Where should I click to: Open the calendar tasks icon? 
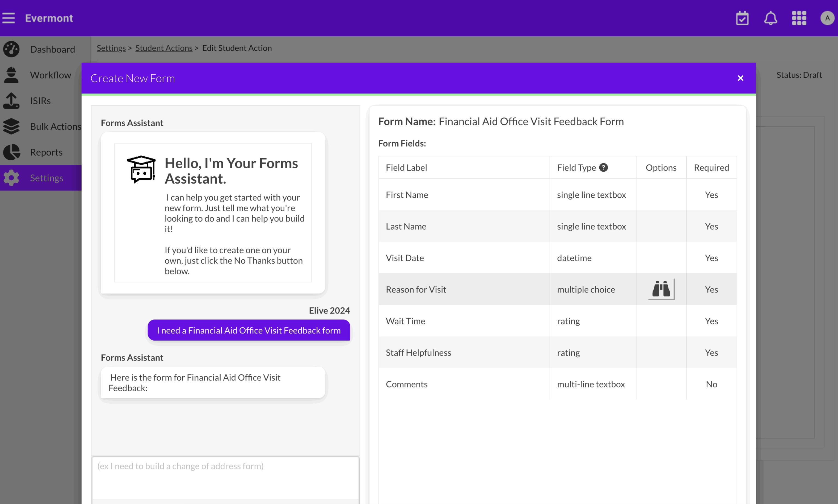[x=742, y=18]
